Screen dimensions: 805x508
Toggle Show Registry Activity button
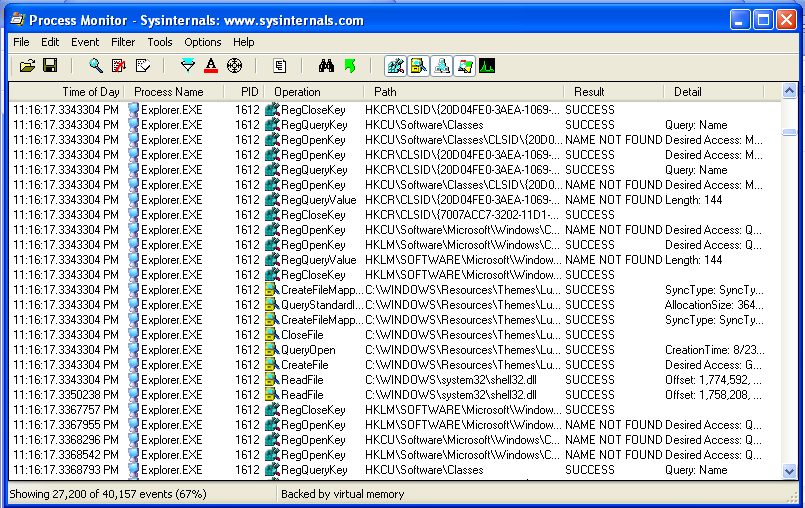pos(395,66)
